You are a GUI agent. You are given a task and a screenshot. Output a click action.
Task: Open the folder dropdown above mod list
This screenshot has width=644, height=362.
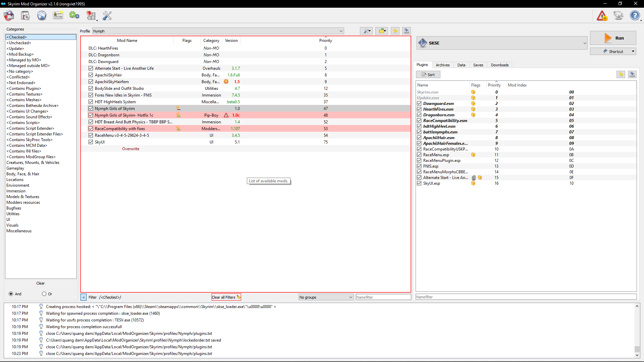tap(382, 31)
